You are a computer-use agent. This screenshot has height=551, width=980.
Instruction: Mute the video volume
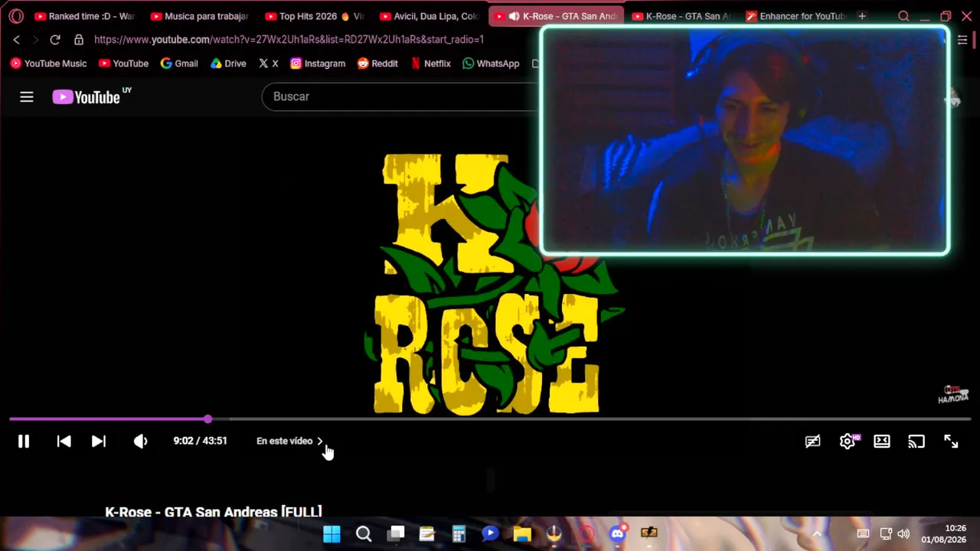(x=141, y=442)
